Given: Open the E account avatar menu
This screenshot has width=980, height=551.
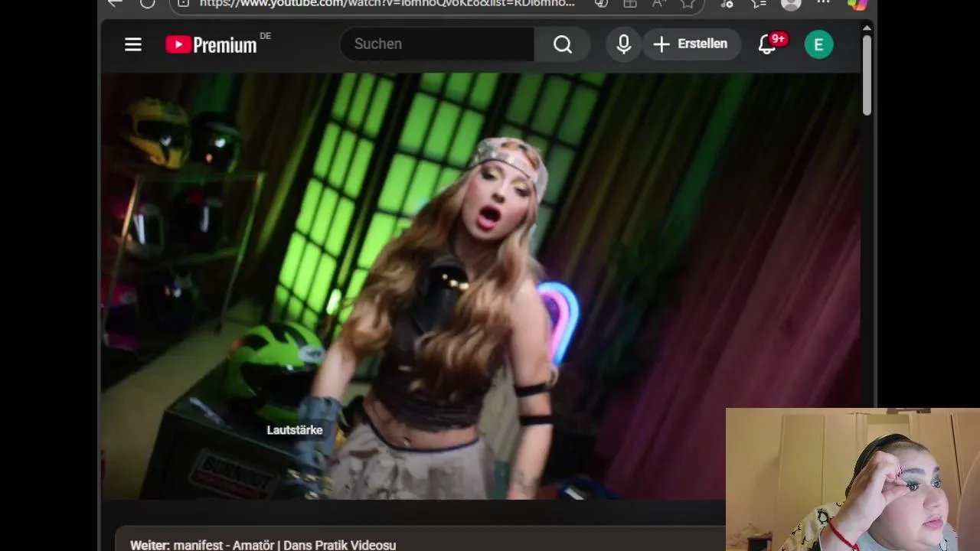Looking at the screenshot, I should coord(818,44).
